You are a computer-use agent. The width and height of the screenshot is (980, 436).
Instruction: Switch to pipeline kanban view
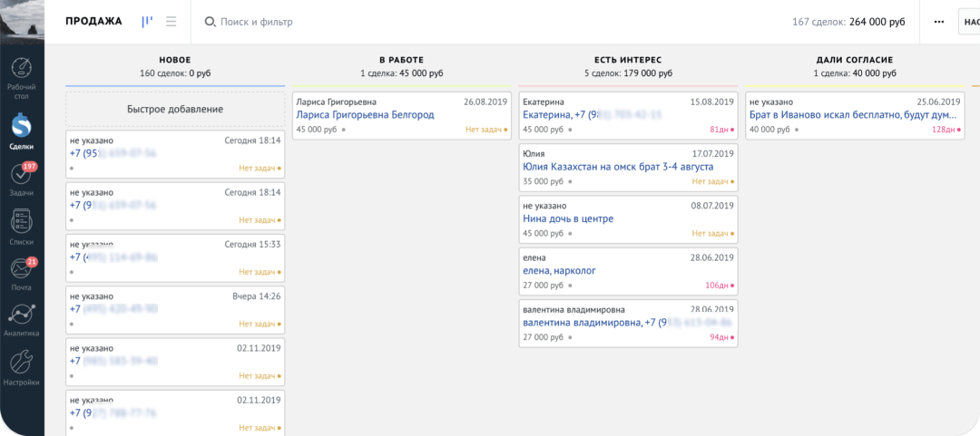point(147,22)
